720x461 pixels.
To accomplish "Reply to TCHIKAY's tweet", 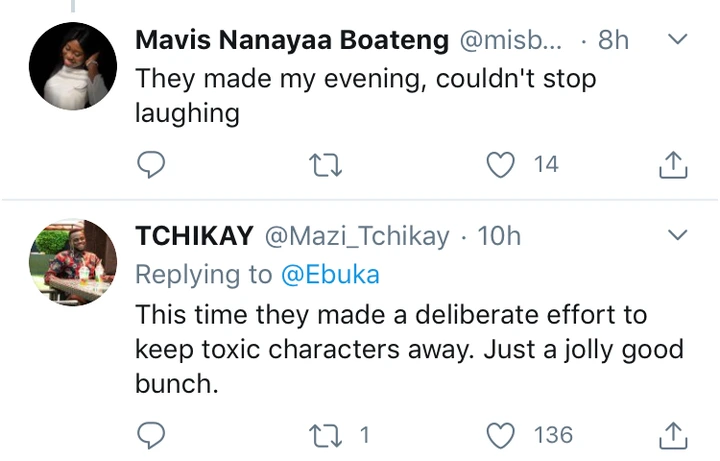I will pyautogui.click(x=149, y=434).
